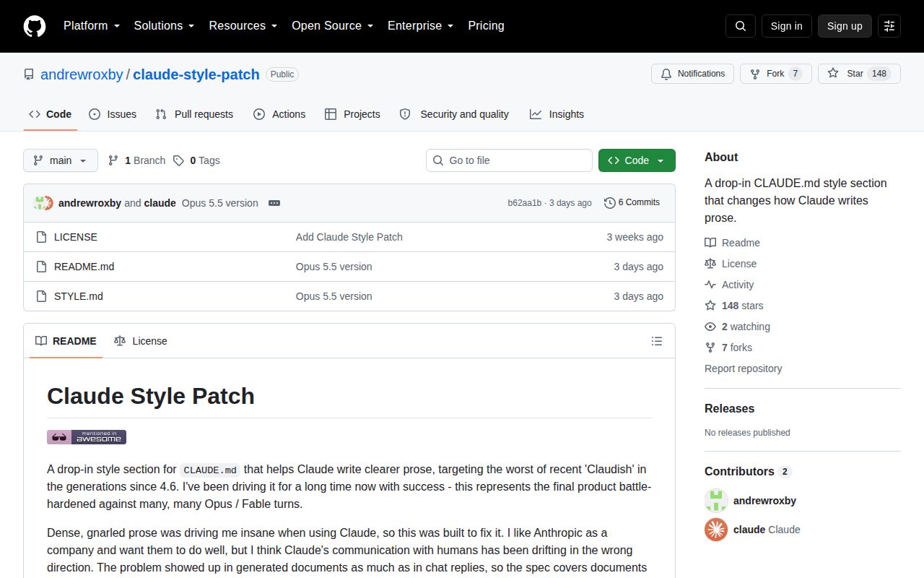Open the appearance settings icon button
The image size is (924, 578).
[889, 26]
